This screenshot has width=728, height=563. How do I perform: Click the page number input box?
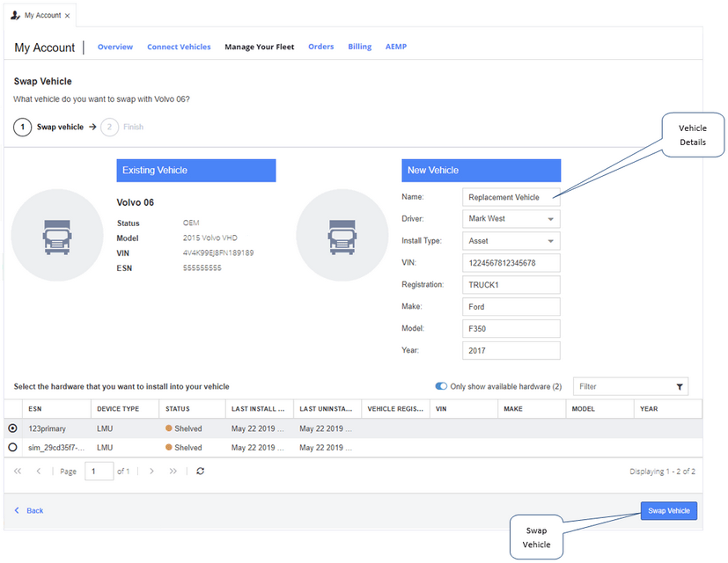(x=99, y=472)
